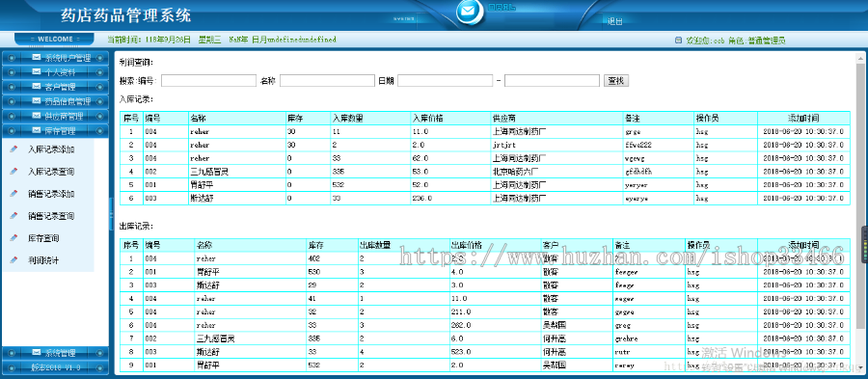Viewport: 868px width, 379px height.
Task: Focus the end date input
Action: 552,81
